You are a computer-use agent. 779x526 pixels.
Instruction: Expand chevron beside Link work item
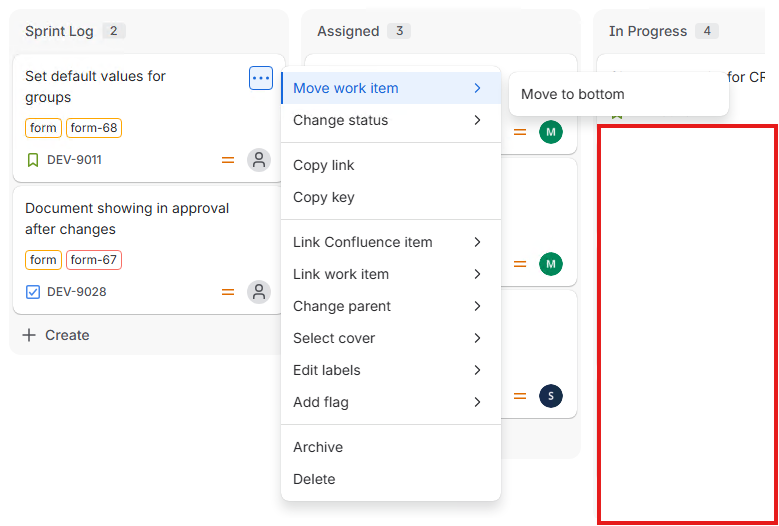click(x=477, y=274)
